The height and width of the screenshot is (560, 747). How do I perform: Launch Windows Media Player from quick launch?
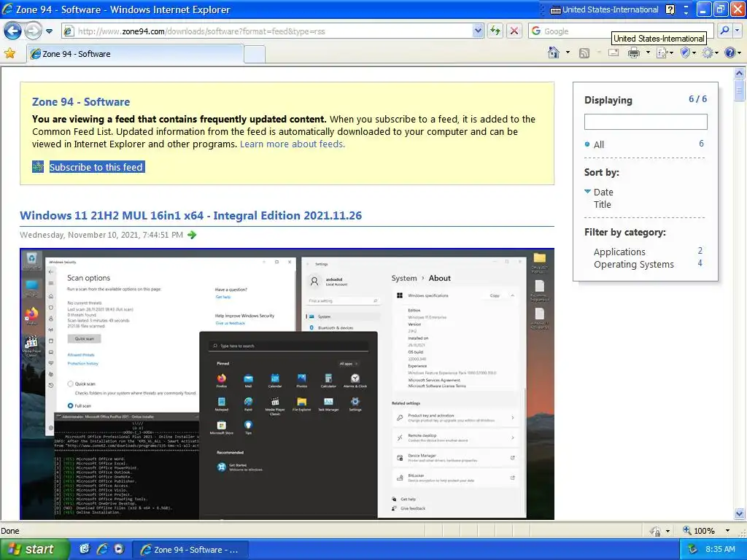(119, 549)
